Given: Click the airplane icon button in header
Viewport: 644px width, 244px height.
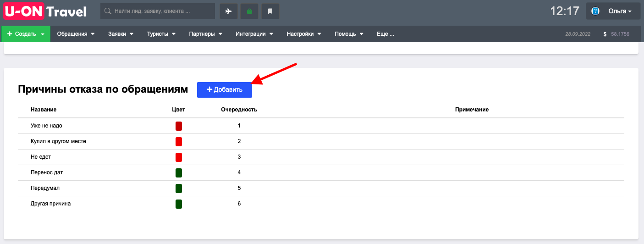Looking at the screenshot, I should (229, 11).
